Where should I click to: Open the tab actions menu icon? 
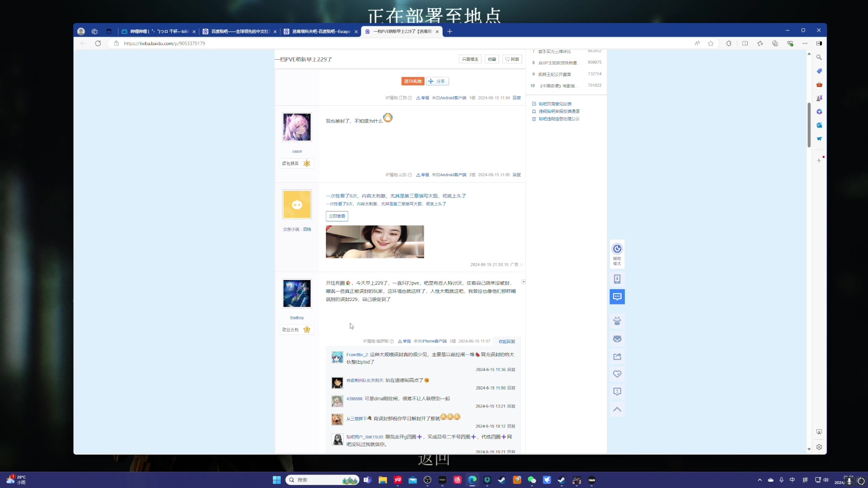point(108,31)
